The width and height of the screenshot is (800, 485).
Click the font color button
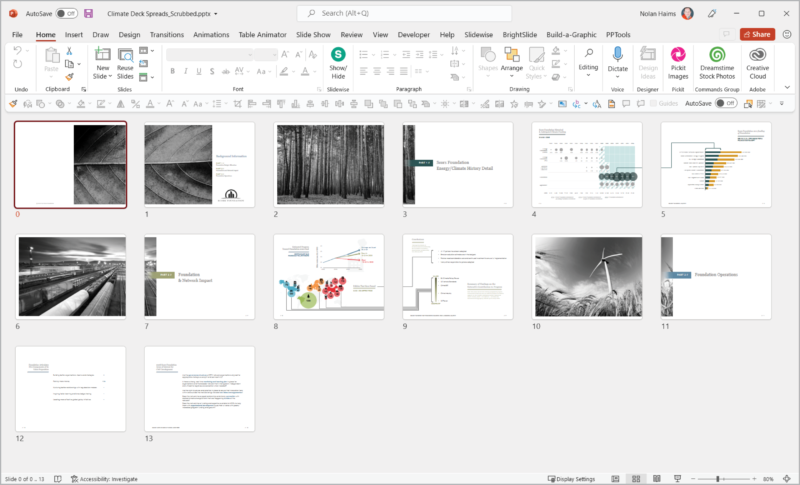click(305, 71)
